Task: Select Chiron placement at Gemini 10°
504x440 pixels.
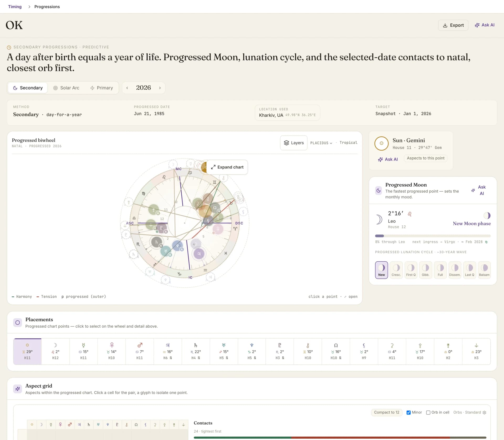Action: click(x=308, y=351)
